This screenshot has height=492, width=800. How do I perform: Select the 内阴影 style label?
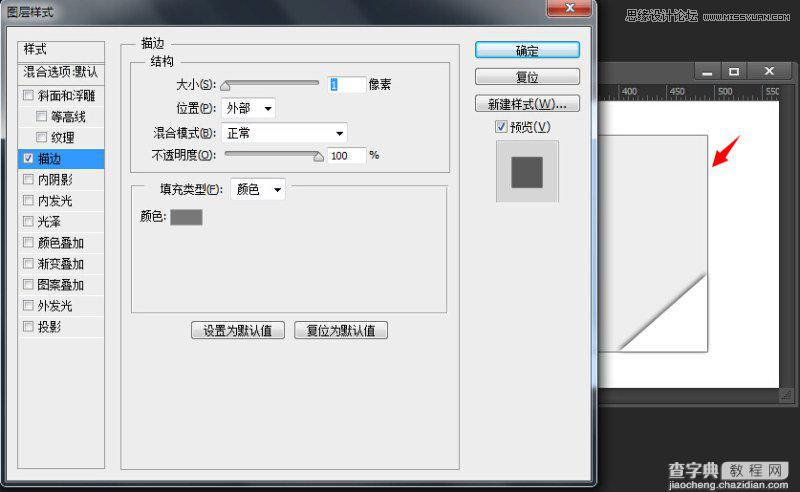pos(55,180)
